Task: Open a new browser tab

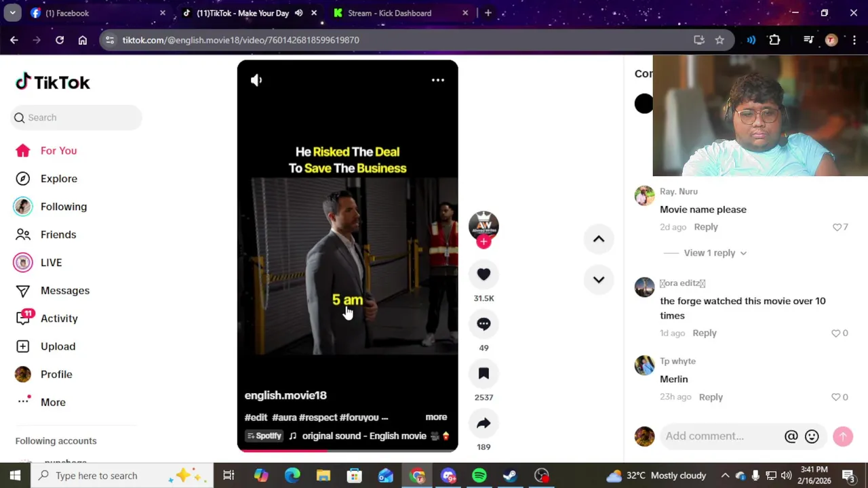Action: tap(488, 13)
